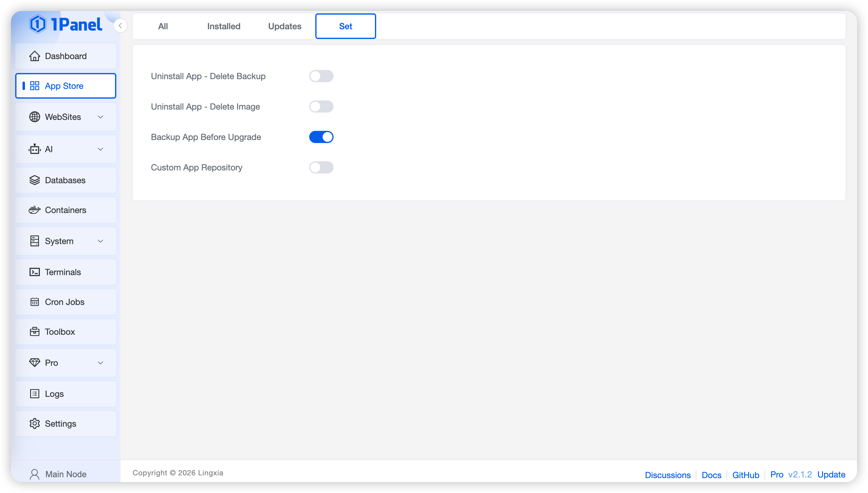Click the Dashboard house icon
Viewport: 868px width, 493px height.
pyautogui.click(x=34, y=56)
